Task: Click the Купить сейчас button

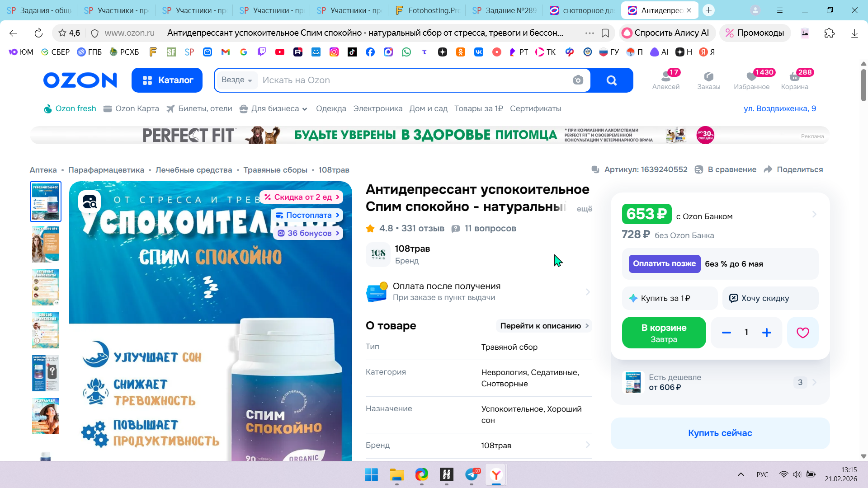Action: (720, 433)
